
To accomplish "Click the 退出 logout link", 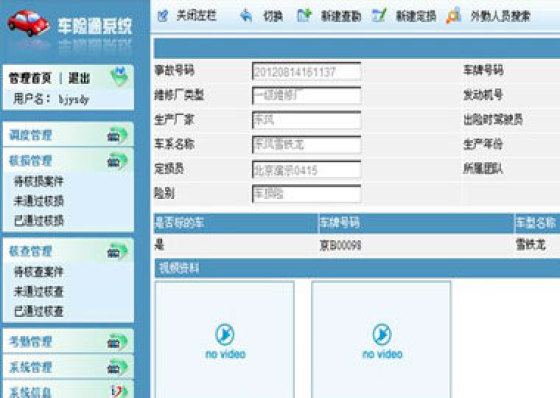I will (79, 78).
